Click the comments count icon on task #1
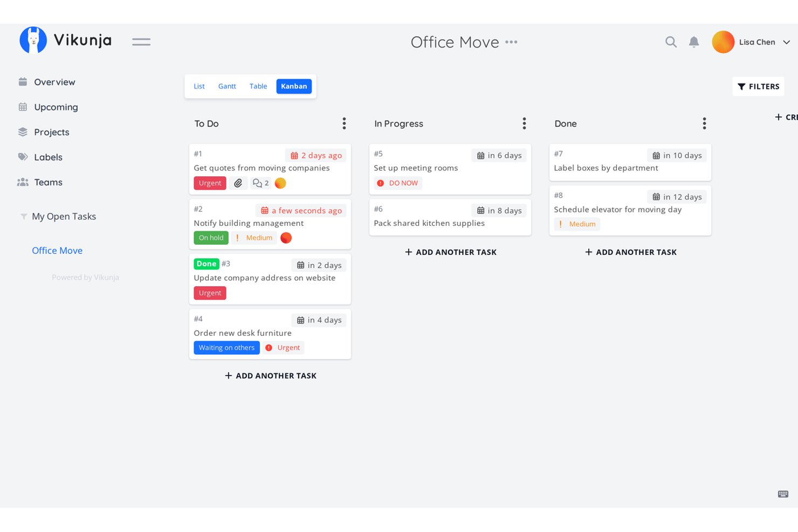 pos(261,183)
